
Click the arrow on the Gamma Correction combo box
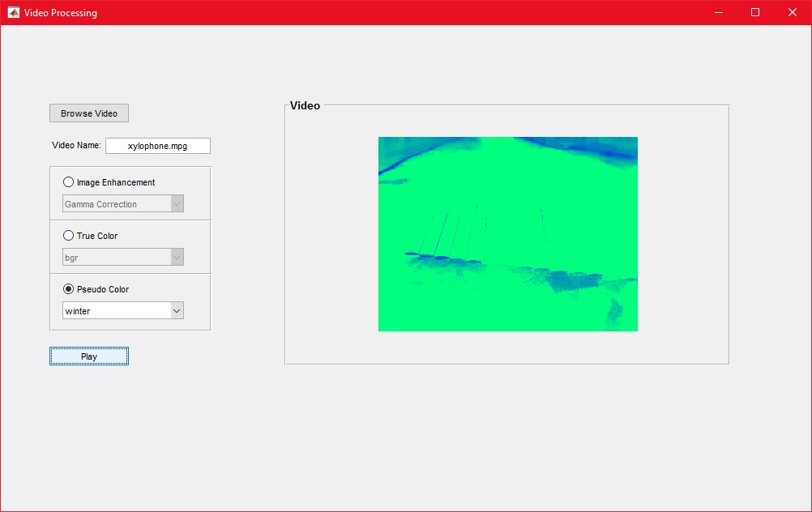pyautogui.click(x=177, y=204)
